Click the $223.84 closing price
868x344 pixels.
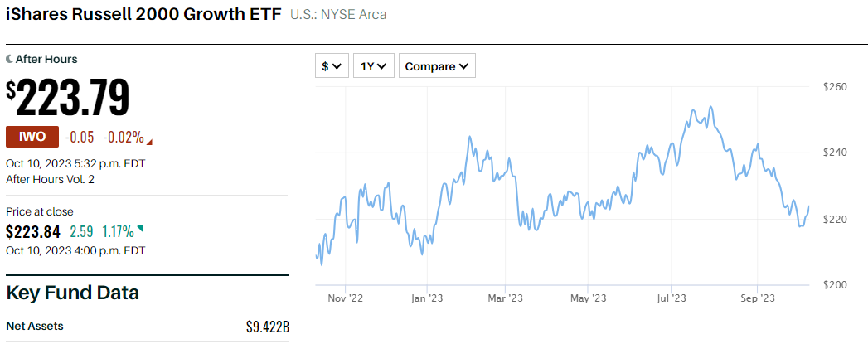click(x=33, y=231)
